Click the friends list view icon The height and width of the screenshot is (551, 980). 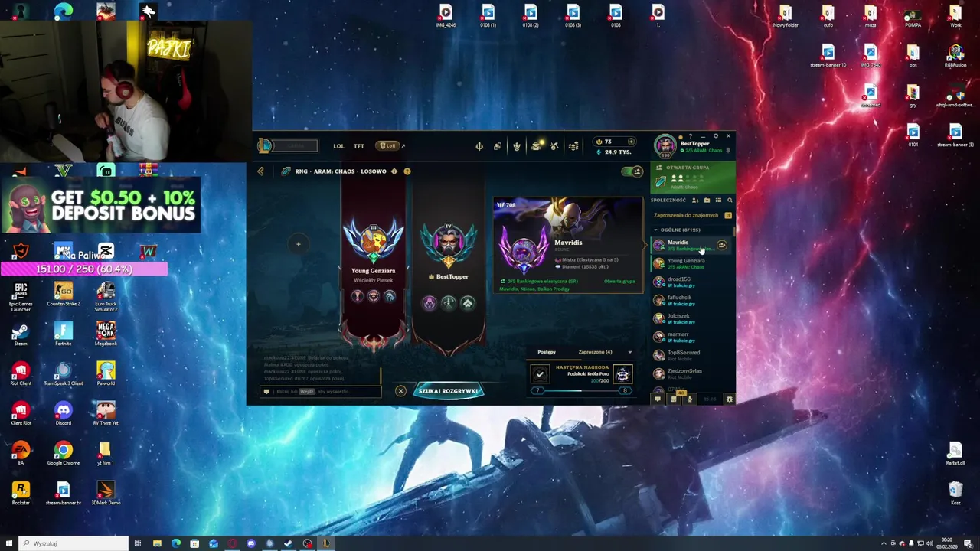click(718, 200)
